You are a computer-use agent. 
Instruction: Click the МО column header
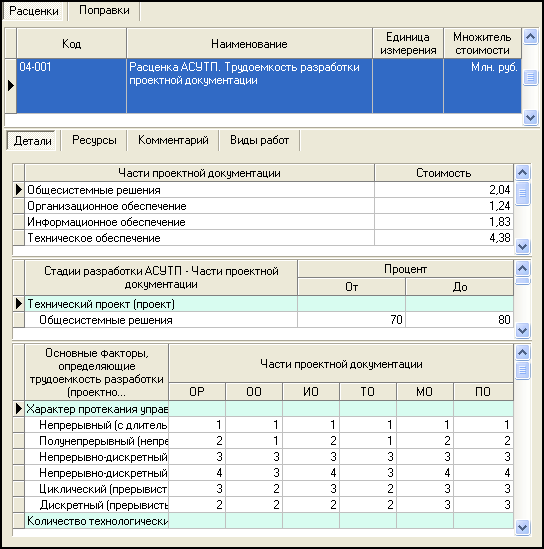coord(425,391)
